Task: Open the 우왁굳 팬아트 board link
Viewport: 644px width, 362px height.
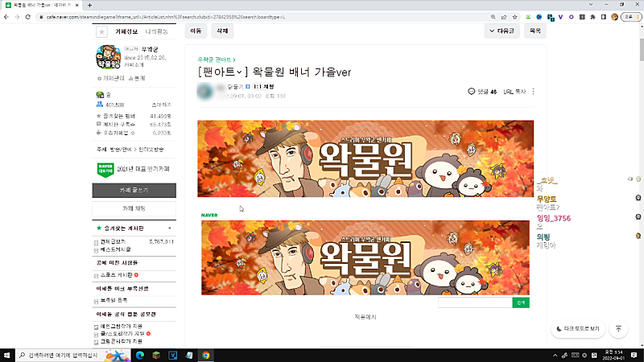Action: 217,60
